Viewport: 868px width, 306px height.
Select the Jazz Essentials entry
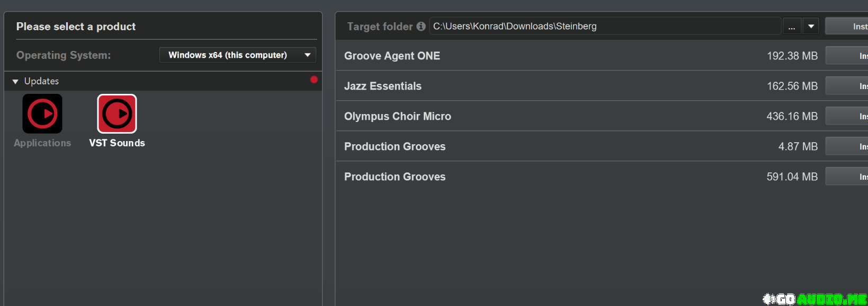click(383, 86)
